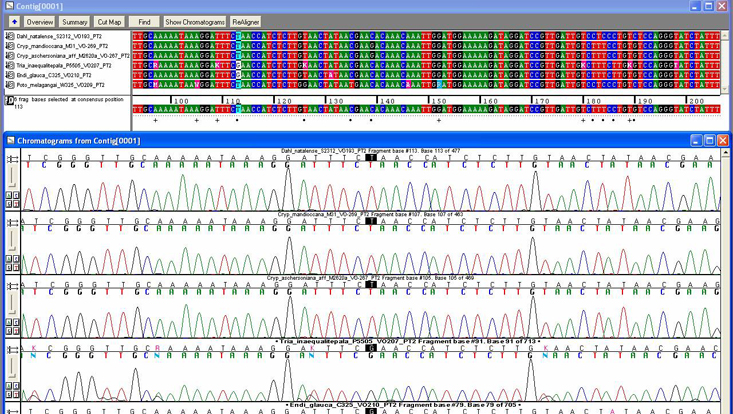Click vertical scale slider of Cryp_aschersoniana chromatogram

(13, 304)
